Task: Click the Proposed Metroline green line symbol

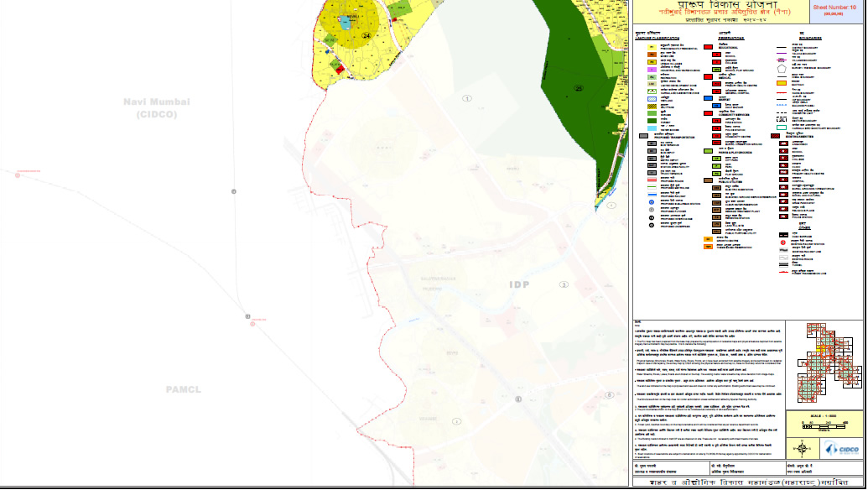Action: coord(652,187)
